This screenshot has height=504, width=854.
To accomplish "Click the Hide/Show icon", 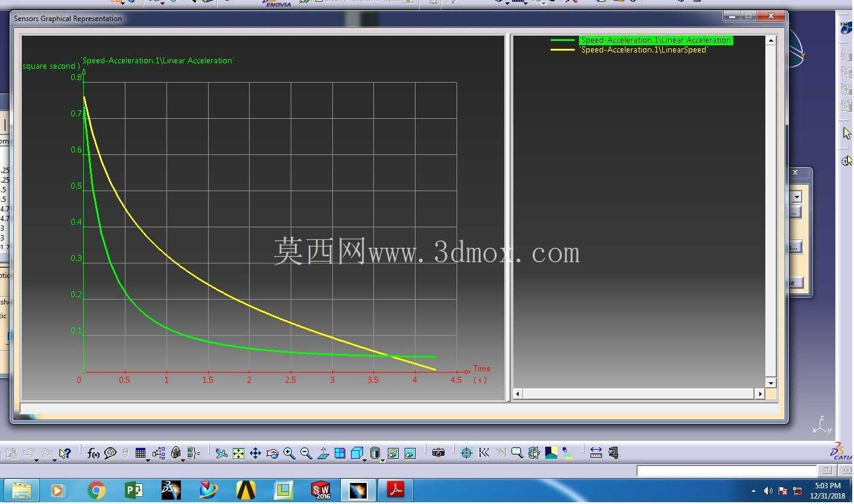I will pyautogui.click(x=393, y=453).
